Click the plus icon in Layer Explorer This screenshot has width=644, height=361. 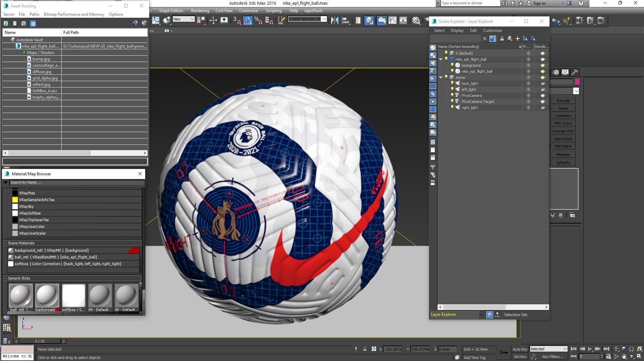[x=517, y=39]
